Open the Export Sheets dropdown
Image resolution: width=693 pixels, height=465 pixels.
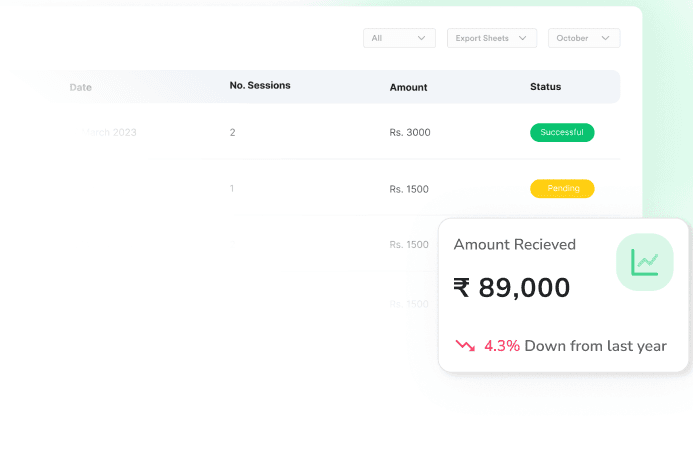tap(491, 38)
